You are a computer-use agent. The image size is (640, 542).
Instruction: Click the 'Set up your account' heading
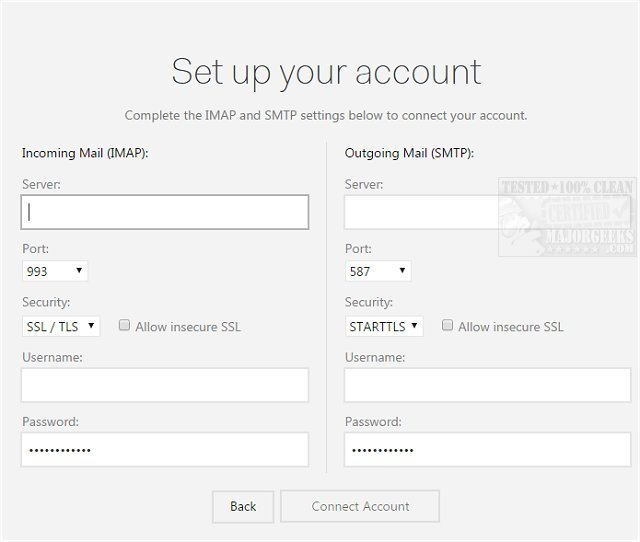coord(326,72)
